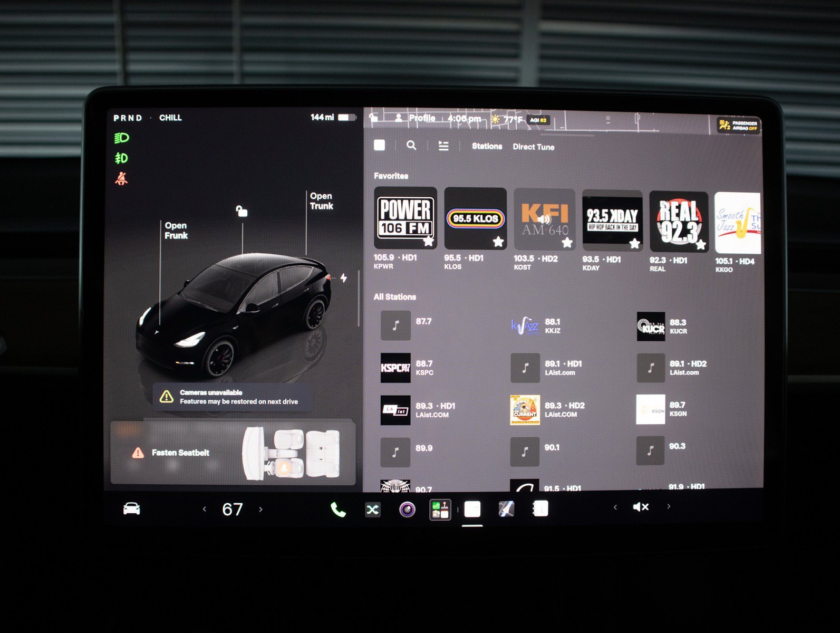Screen dimensions: 840x633
Task: Unmute the speaker volume icon
Action: [641, 507]
